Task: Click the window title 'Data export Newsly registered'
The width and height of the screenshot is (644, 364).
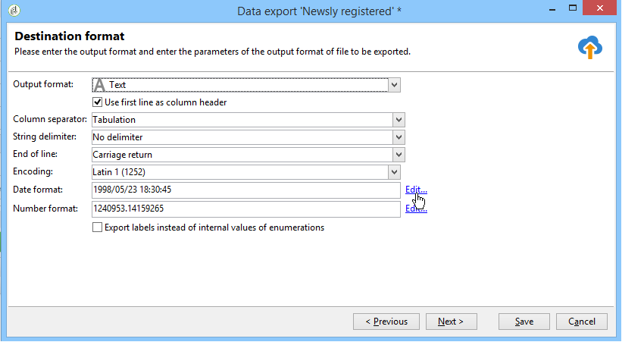Action: (319, 11)
